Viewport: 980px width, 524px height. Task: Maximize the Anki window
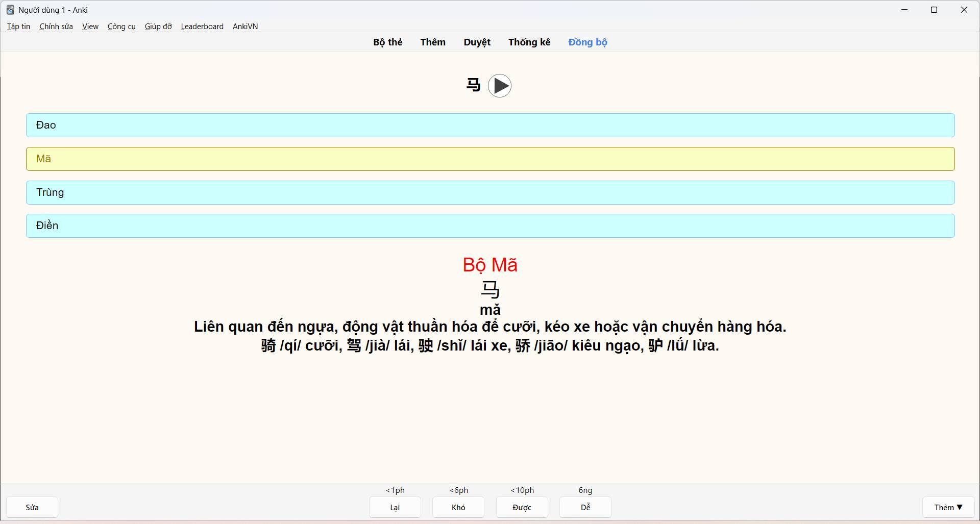[934, 10]
